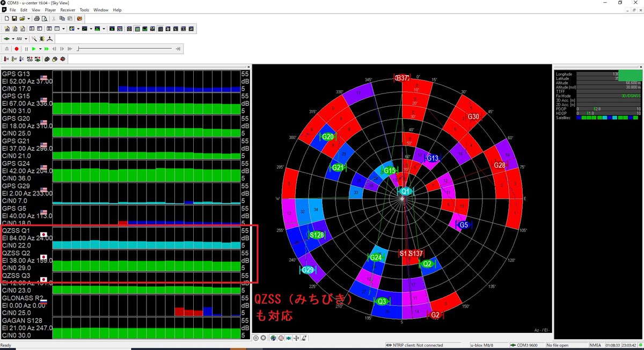The height and width of the screenshot is (350, 644).
Task: Open the Window menu
Action: pos(100,10)
